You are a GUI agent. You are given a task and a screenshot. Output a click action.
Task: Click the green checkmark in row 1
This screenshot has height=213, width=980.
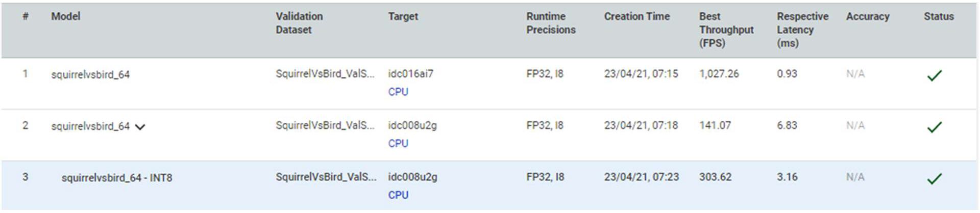click(934, 76)
